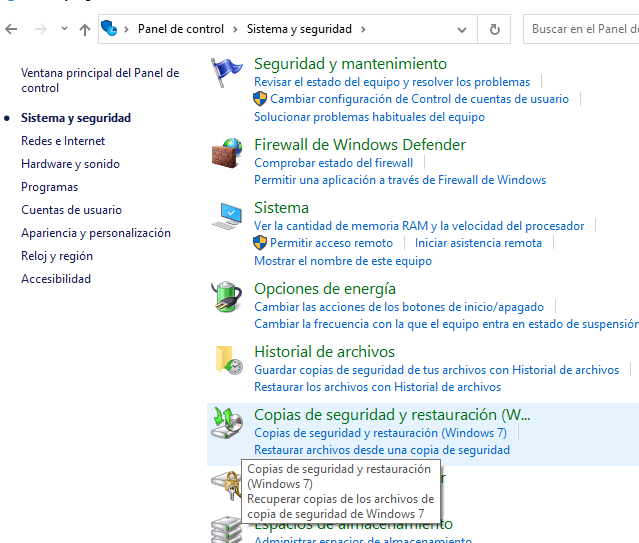
Task: Click the Buscar en el Panel search field
Action: 581,29
